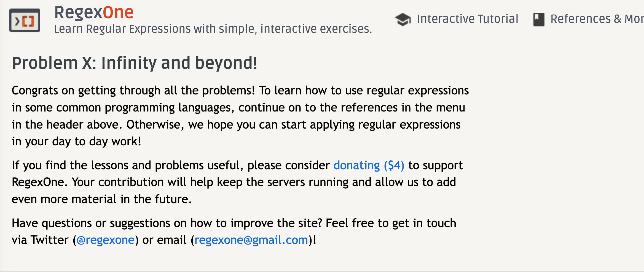The width and height of the screenshot is (644, 272).
Task: Click the book icon beside References
Action: point(539,20)
